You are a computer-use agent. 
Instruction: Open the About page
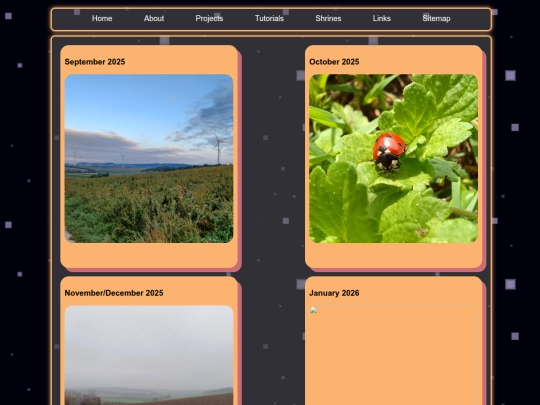pos(154,19)
